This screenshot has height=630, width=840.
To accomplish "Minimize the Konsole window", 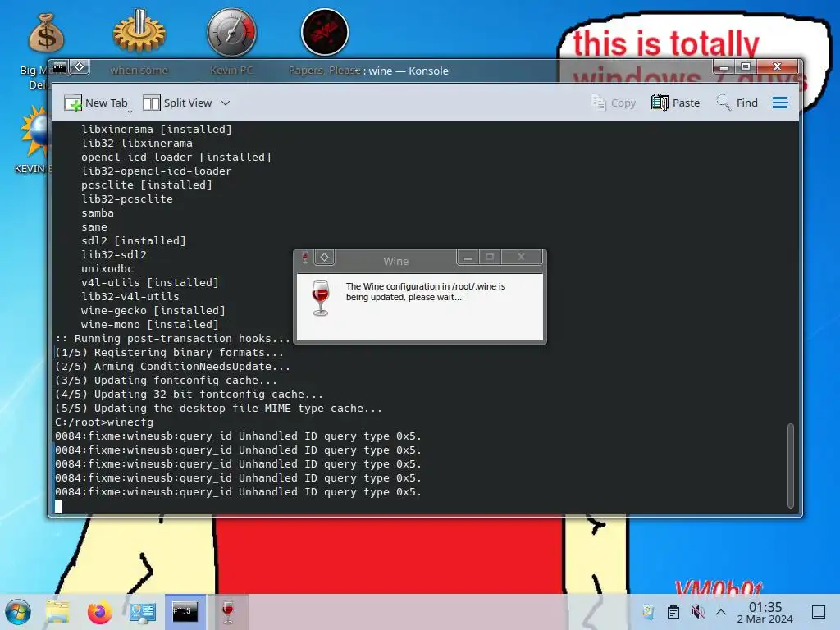I will coord(724,67).
